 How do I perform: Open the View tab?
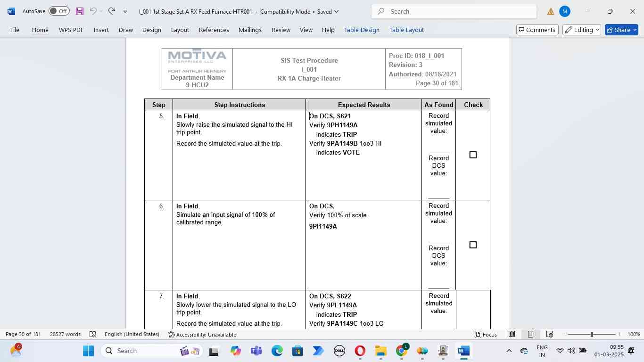[306, 30]
